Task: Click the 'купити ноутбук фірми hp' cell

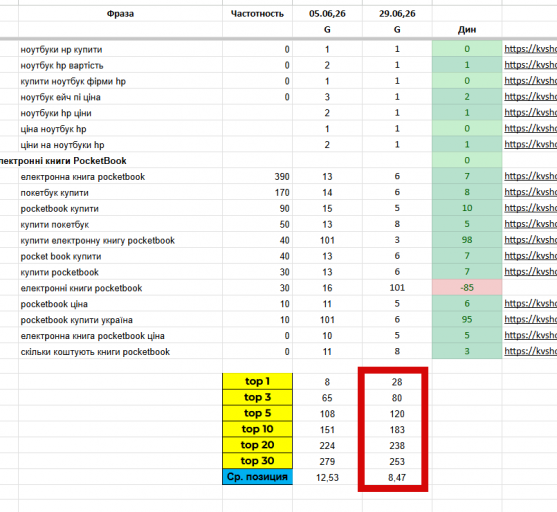Action: 120,81
